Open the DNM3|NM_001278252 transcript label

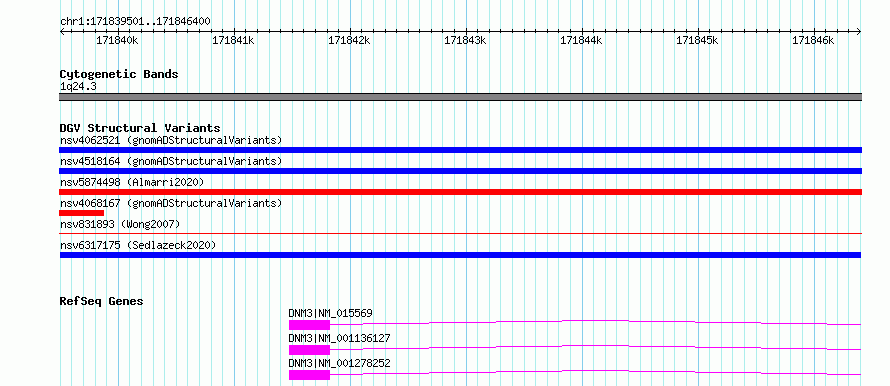click(x=339, y=363)
